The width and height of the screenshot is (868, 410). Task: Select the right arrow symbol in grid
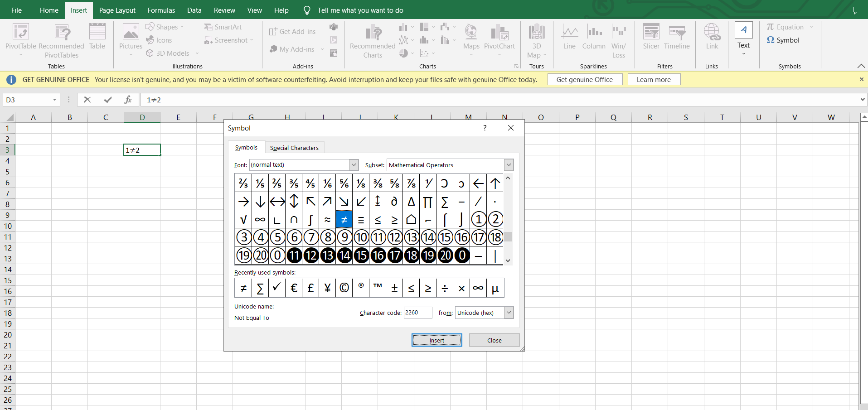pos(243,202)
